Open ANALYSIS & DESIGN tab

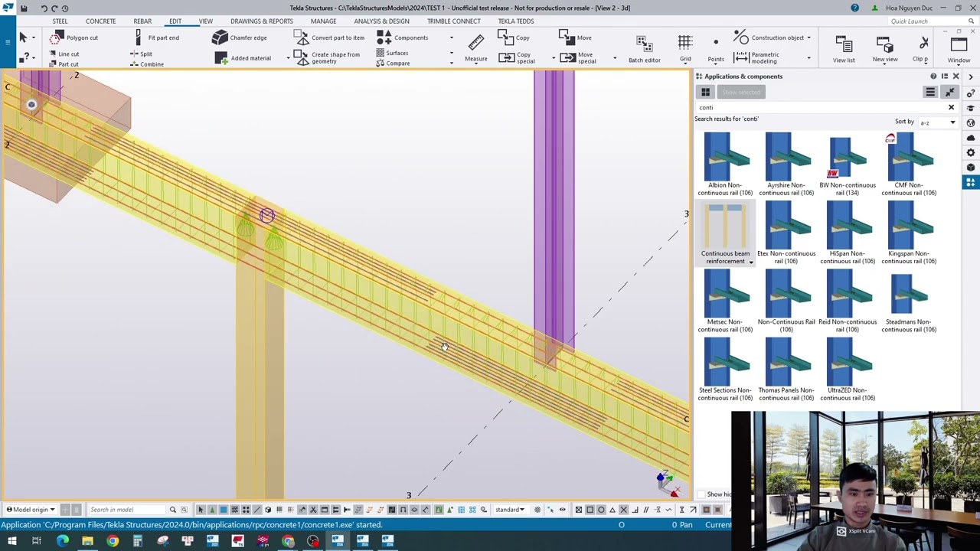pyautogui.click(x=381, y=21)
